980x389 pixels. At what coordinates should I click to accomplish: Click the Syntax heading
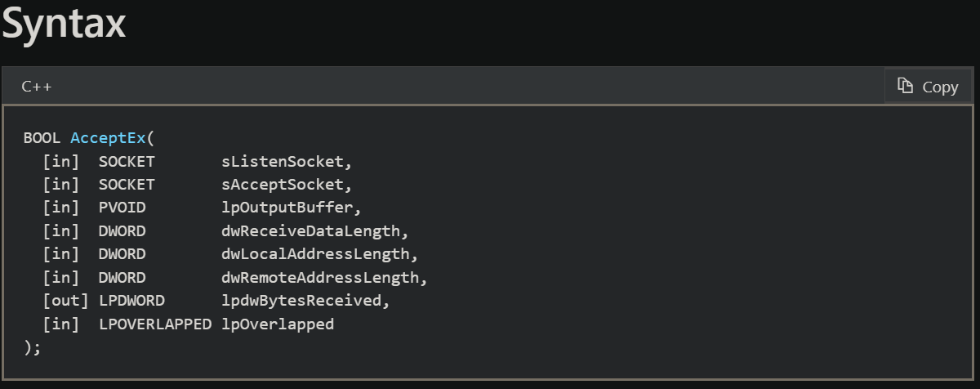click(63, 25)
